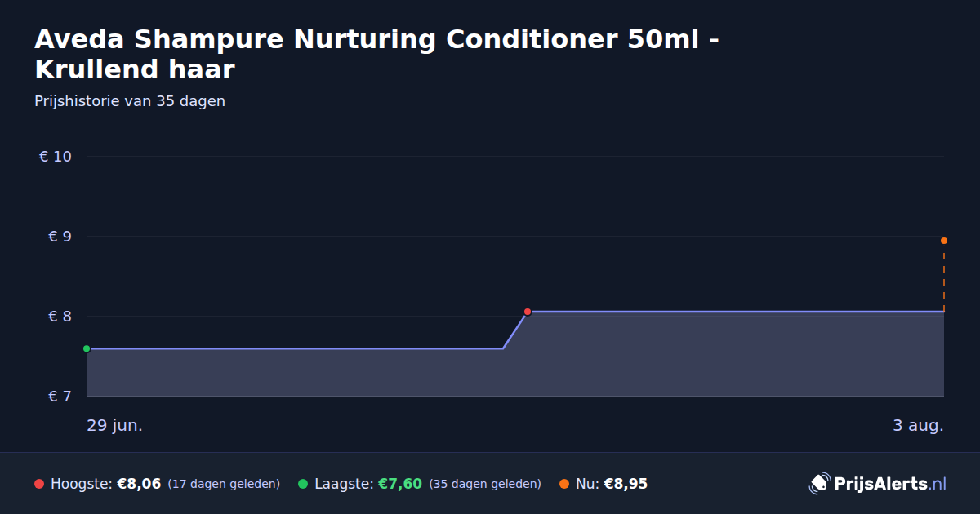Image resolution: width=980 pixels, height=514 pixels.
Task: Click the dashed orange price jump line
Action: (944, 277)
